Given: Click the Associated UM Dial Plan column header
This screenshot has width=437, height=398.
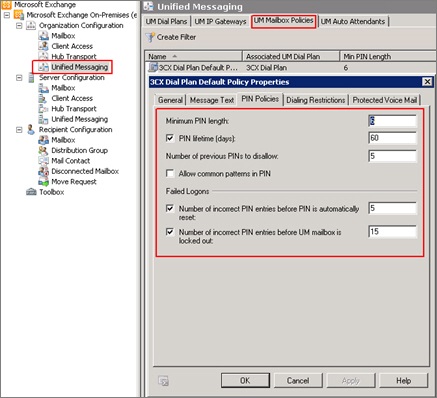Looking at the screenshot, I should pyautogui.click(x=291, y=56).
